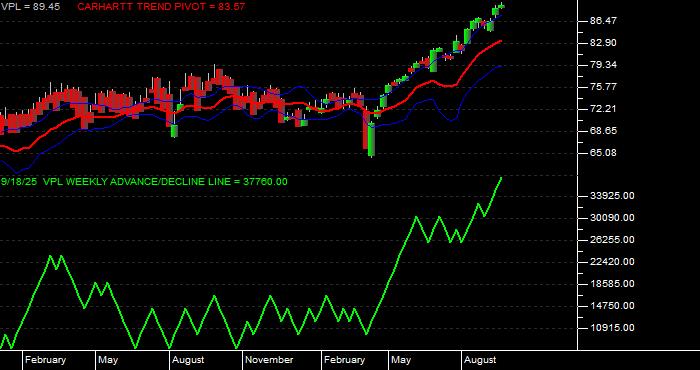Click the 82.90 price axis value
Screen dimensions: 700x370
click(x=604, y=43)
